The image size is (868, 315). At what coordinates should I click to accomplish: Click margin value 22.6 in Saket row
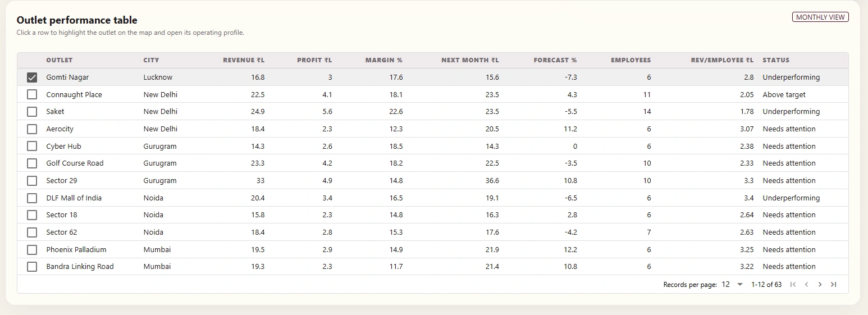(396, 112)
